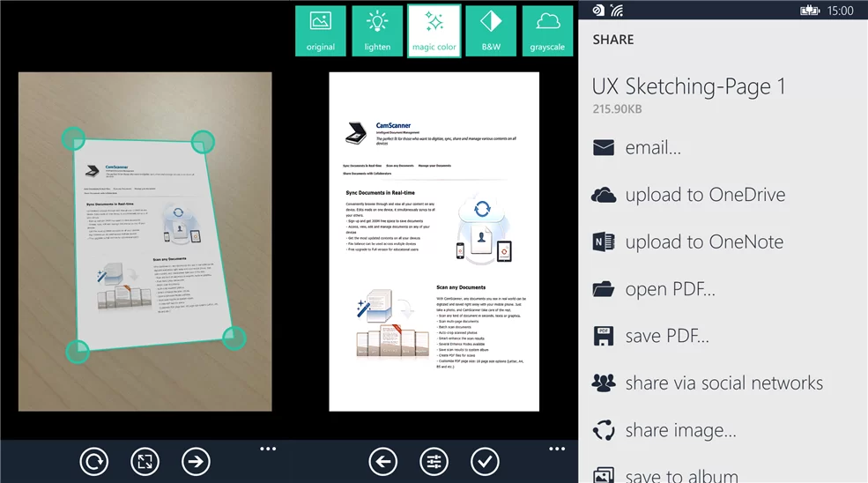Tap the data sense status icon
This screenshot has height=483, width=868.
pyautogui.click(x=598, y=10)
